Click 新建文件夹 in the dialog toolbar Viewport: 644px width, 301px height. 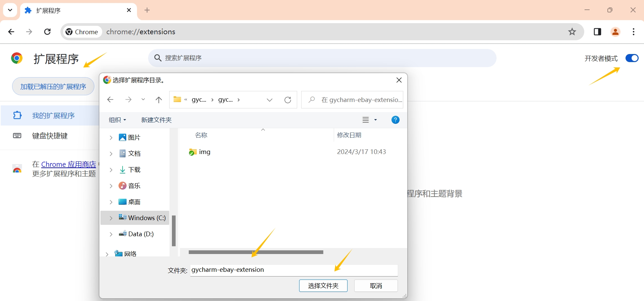tap(156, 120)
